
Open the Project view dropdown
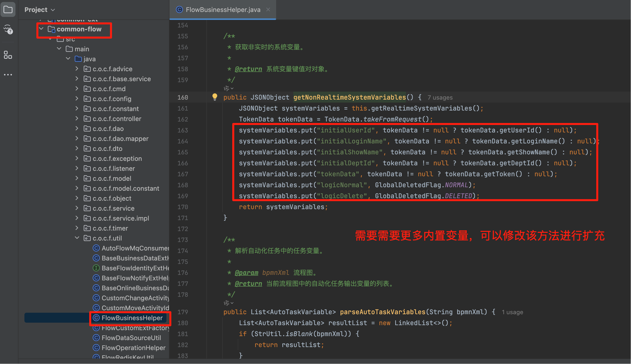[40, 9]
